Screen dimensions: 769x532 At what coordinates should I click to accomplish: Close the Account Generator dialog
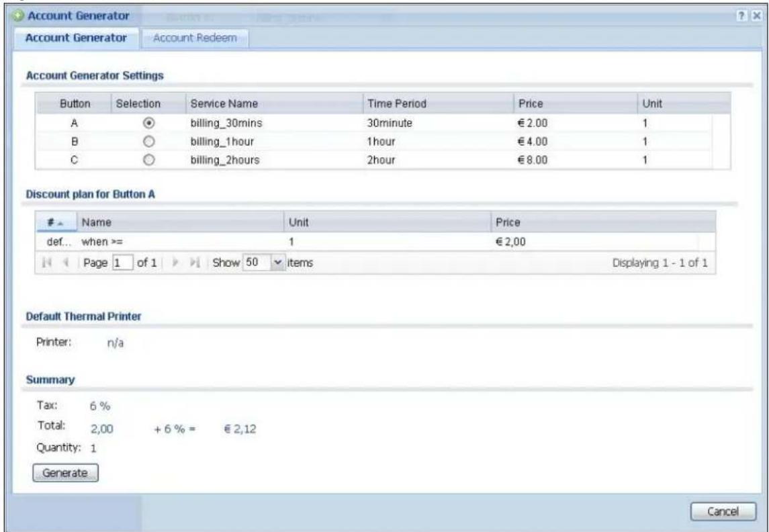pos(756,16)
